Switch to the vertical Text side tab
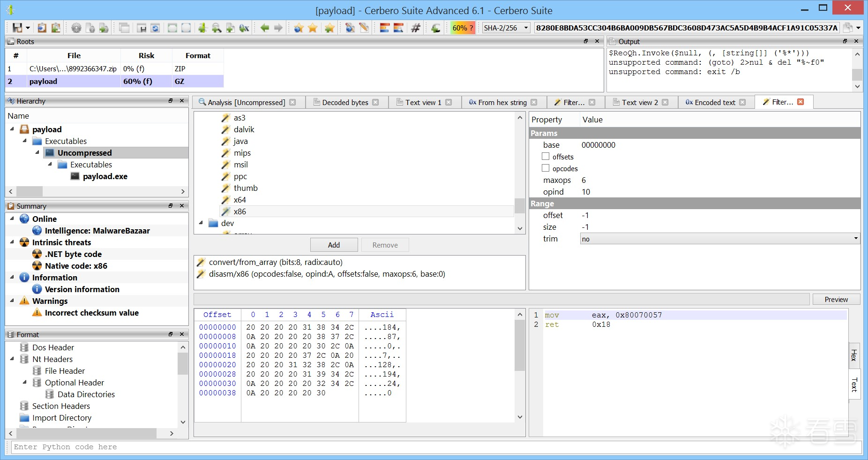 (x=854, y=385)
